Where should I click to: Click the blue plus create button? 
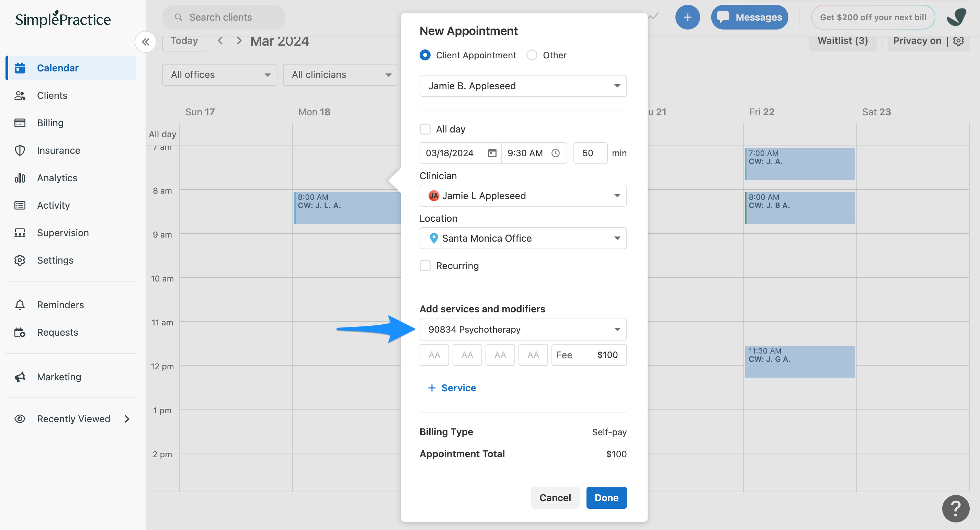click(x=687, y=17)
